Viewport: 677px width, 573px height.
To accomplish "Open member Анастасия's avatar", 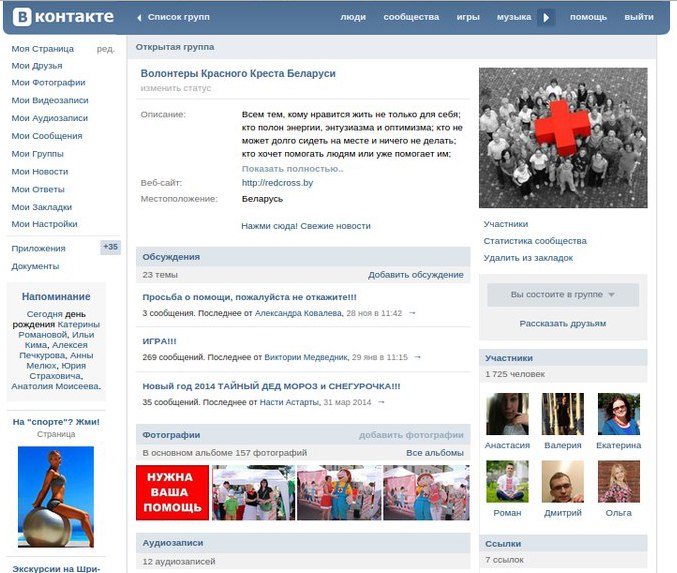I will pyautogui.click(x=507, y=414).
